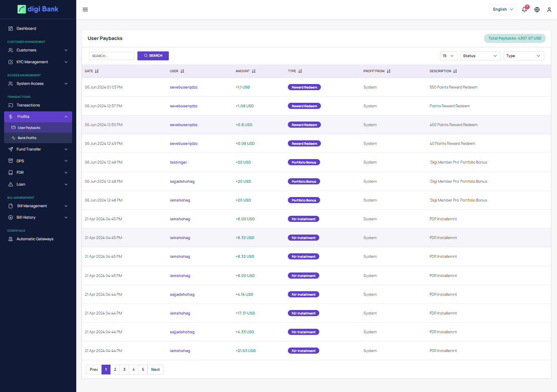This screenshot has height=392, width=557.
Task: Open the user profile icon
Action: [549, 9]
